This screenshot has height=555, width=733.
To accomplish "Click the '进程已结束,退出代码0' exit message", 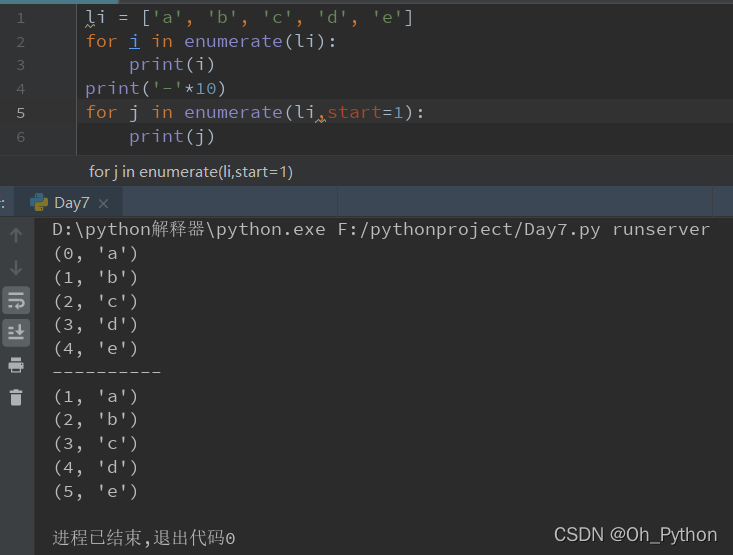I will [x=144, y=538].
